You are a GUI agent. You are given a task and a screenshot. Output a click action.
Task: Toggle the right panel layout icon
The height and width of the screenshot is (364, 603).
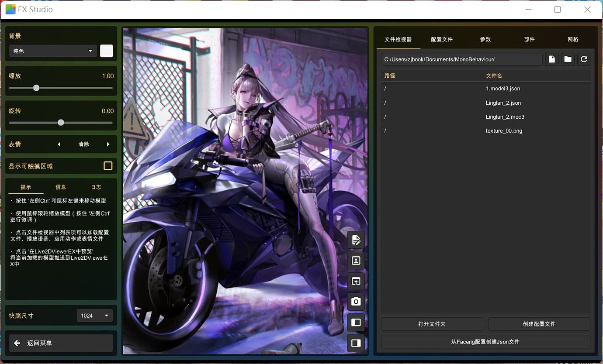point(356,343)
